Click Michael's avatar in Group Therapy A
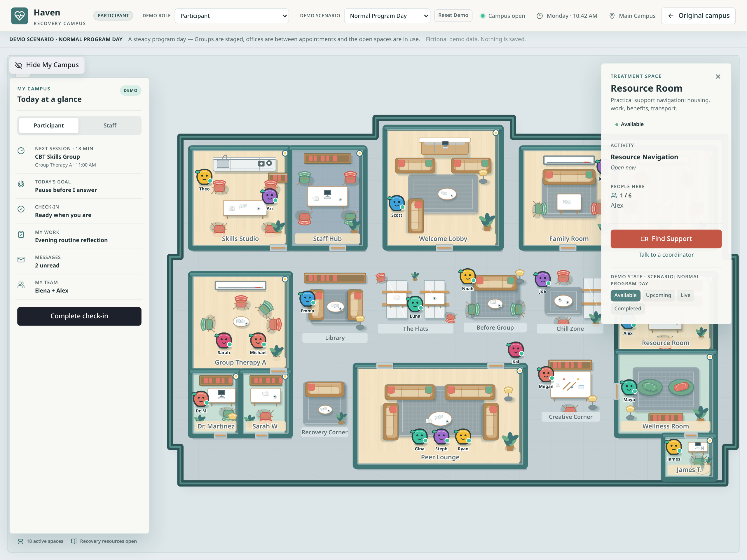 tap(258, 341)
